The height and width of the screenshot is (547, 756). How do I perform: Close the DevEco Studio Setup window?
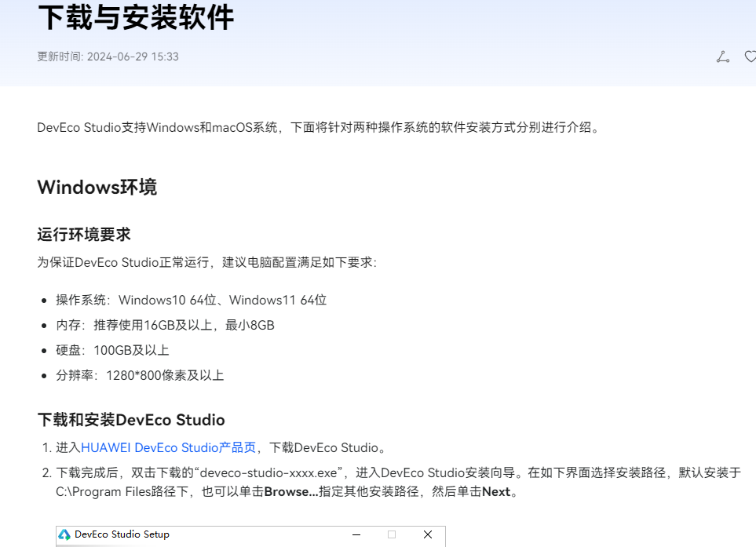428,534
